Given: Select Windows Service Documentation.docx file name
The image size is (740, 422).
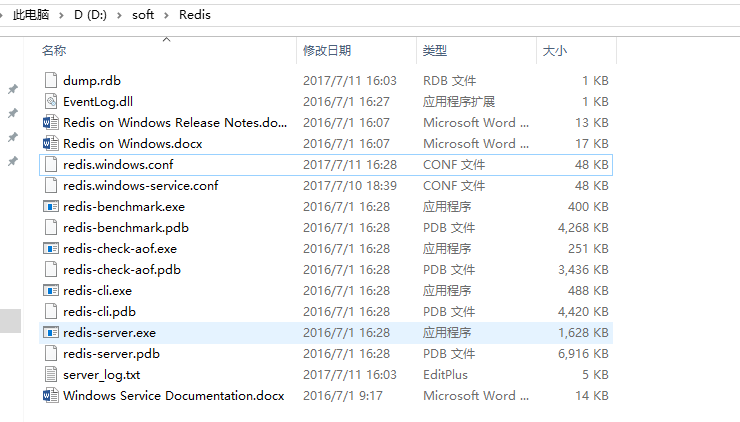Looking at the screenshot, I should coord(174,396).
